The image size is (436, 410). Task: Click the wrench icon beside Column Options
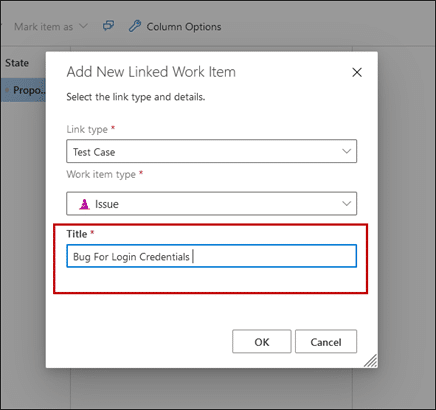(135, 26)
